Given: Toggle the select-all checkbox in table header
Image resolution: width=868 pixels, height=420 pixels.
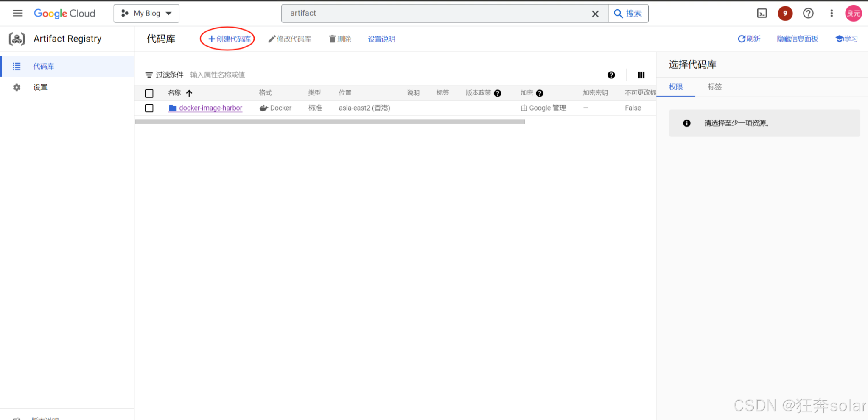Looking at the screenshot, I should (149, 93).
